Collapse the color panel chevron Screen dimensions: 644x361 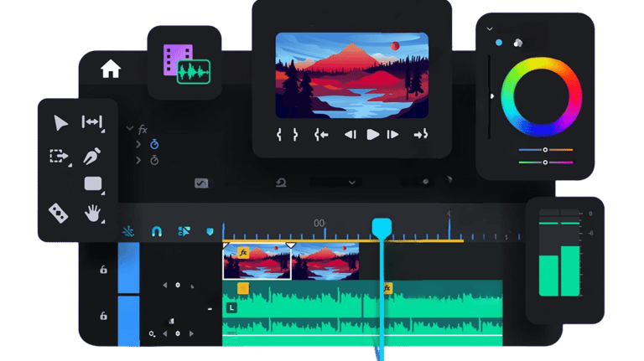[490, 29]
